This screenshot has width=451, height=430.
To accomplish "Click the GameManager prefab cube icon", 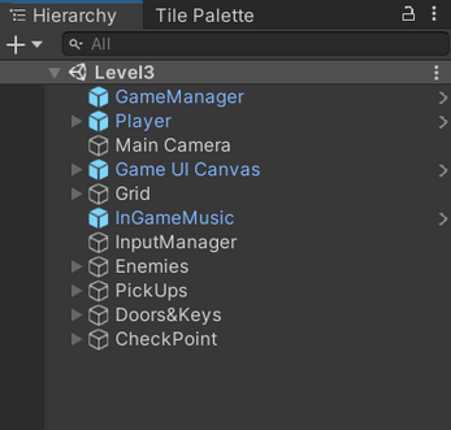I will click(x=98, y=97).
